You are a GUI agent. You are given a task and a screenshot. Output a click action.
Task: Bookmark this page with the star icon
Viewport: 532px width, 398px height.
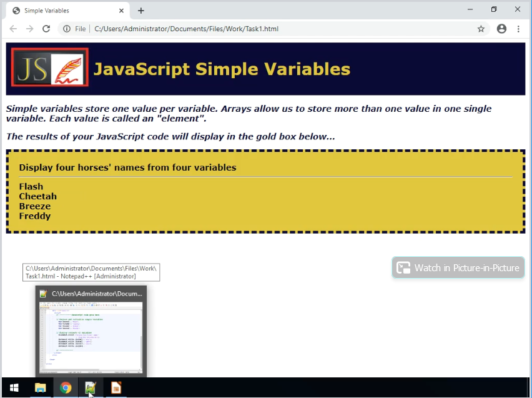point(481,29)
